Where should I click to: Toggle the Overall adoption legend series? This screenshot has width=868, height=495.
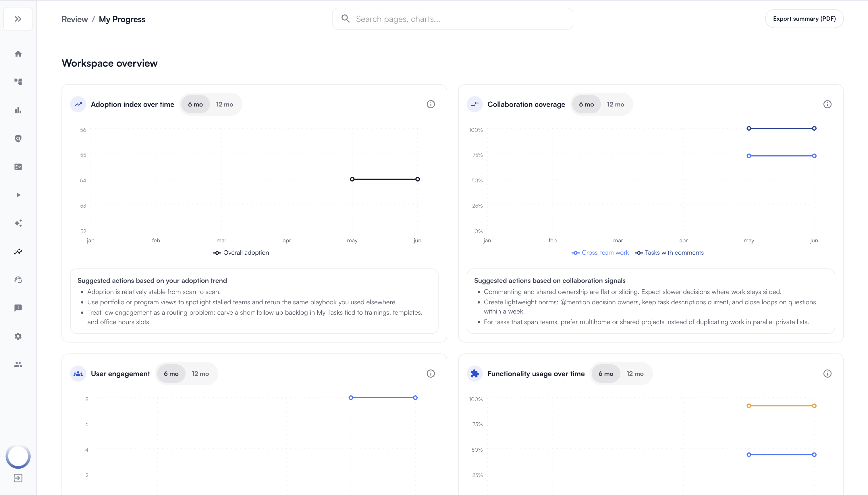[241, 253]
